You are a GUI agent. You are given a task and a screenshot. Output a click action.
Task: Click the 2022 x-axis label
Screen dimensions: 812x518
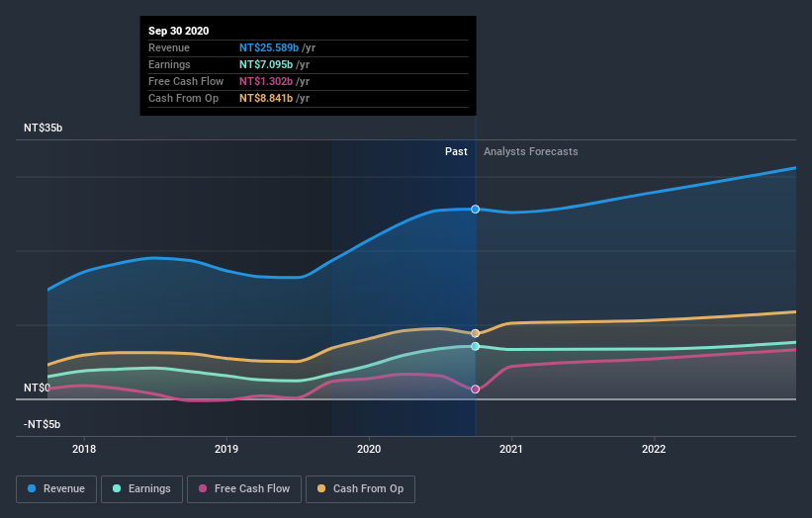654,449
